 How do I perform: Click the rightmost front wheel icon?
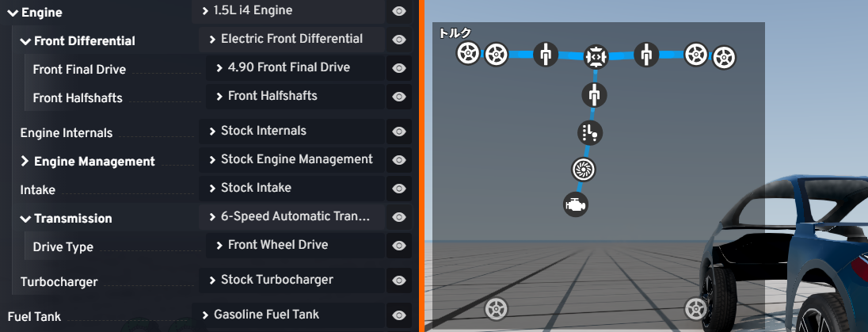[724, 58]
